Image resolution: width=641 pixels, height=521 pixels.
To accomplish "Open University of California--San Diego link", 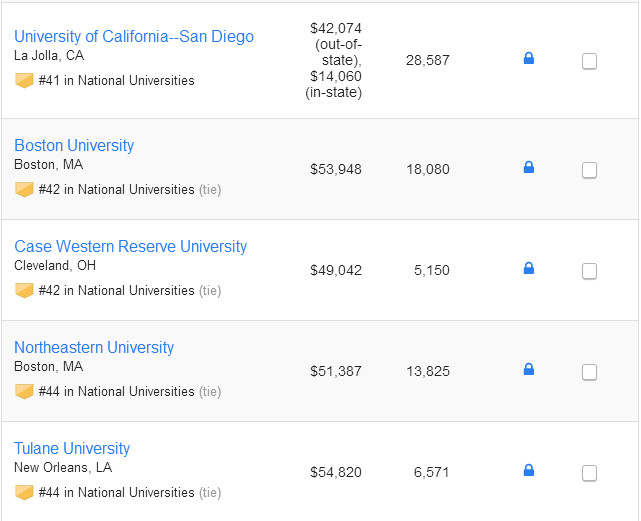I will click(134, 37).
